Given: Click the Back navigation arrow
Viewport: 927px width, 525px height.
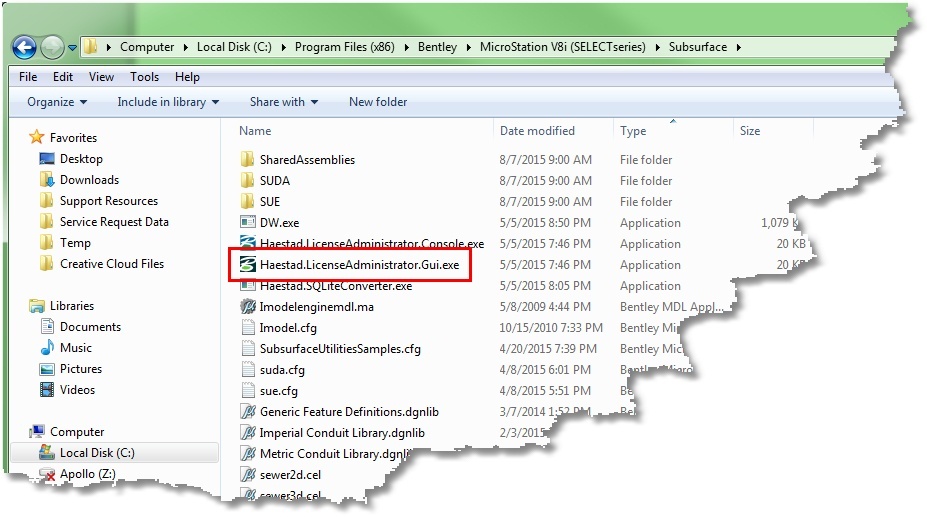Looking at the screenshot, I should (x=24, y=47).
